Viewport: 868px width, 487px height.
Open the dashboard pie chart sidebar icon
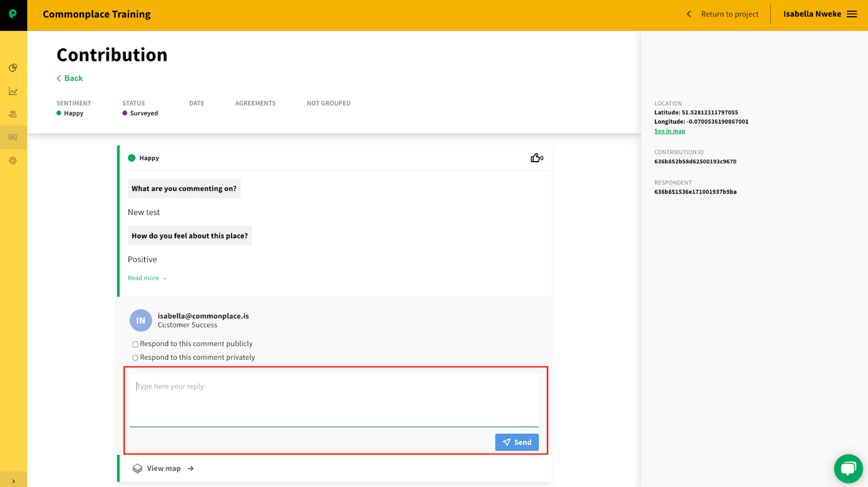click(13, 68)
